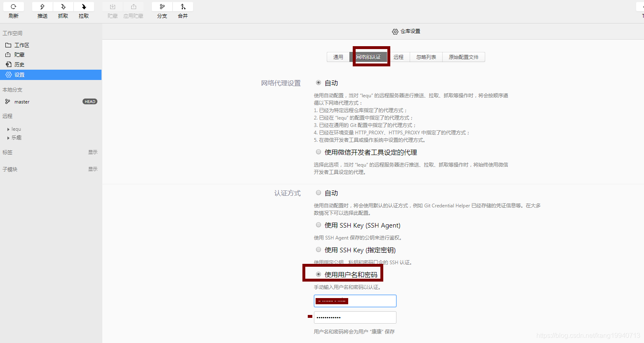Click the Branch (分支) toolbar icon

coord(162,7)
